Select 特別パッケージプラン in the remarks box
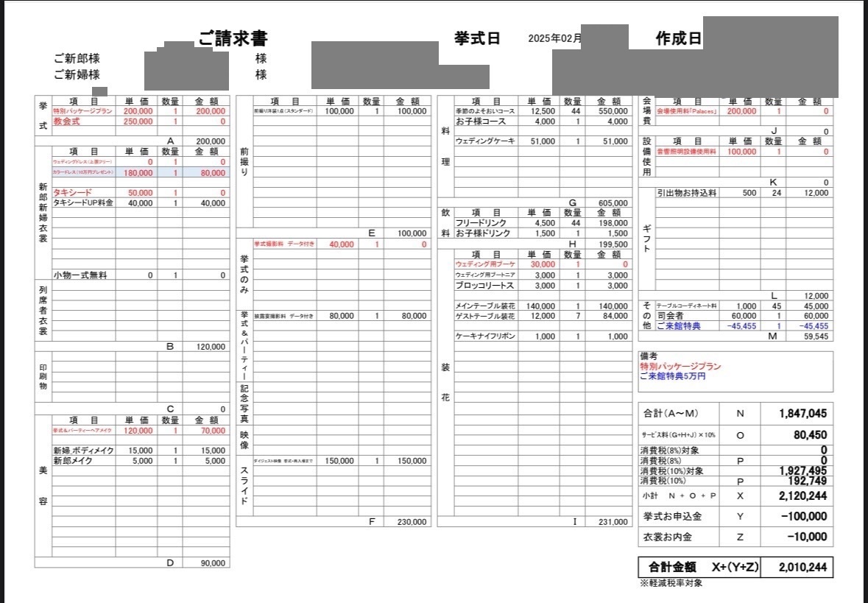The height and width of the screenshot is (603, 868). [681, 367]
